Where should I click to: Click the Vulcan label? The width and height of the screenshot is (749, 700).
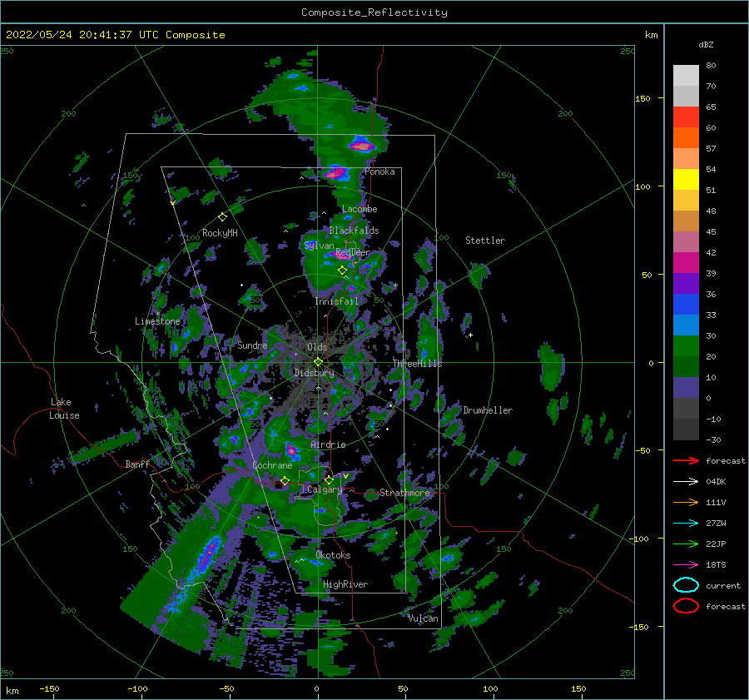tap(424, 618)
